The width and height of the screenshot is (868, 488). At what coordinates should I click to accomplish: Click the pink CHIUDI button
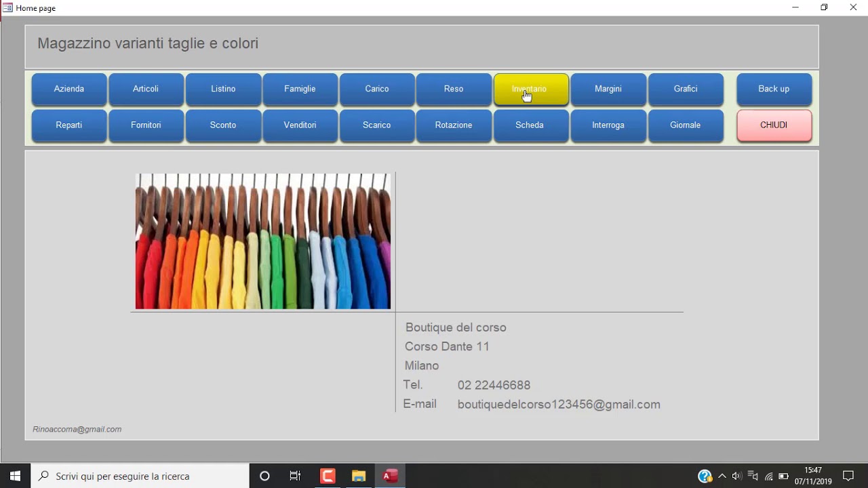774,125
